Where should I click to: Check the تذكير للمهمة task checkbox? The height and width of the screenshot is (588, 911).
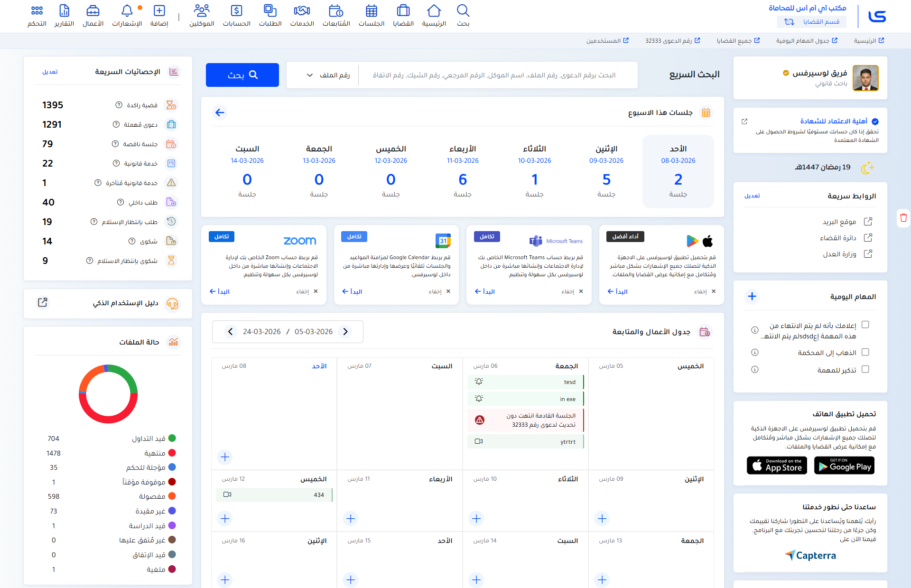pyautogui.click(x=865, y=369)
